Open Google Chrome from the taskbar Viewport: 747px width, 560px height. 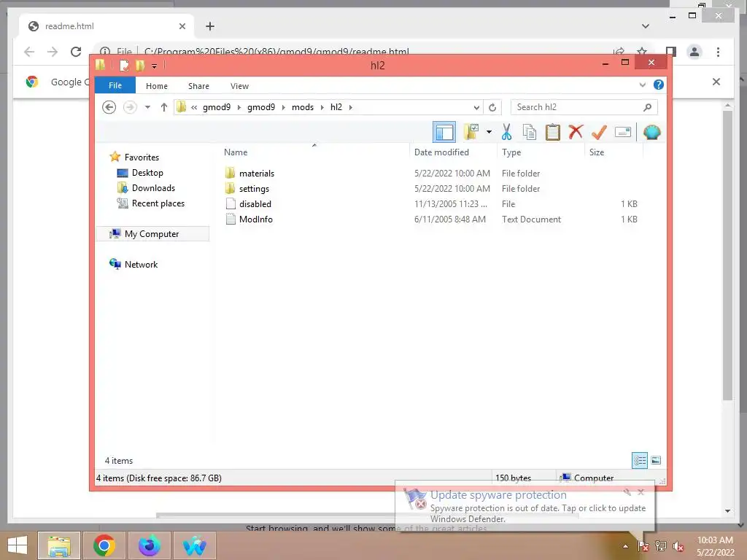[x=104, y=545]
